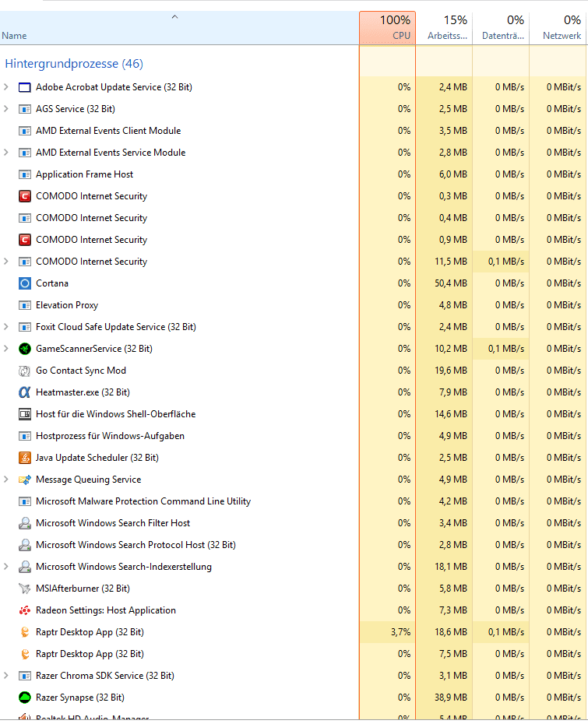The height and width of the screenshot is (724, 588).
Task: Select Go Contact Sync Mod name
Action: (81, 371)
